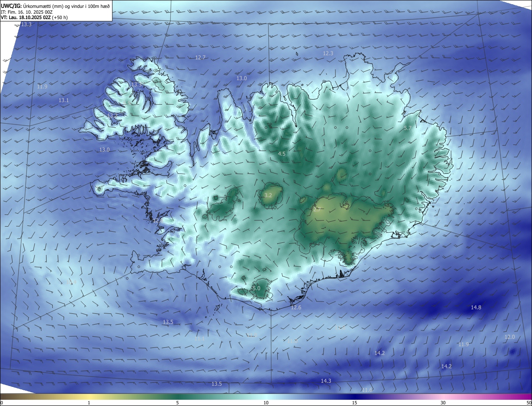Click the 12.7 value on the map
This screenshot has width=532, height=406.
(x=200, y=58)
